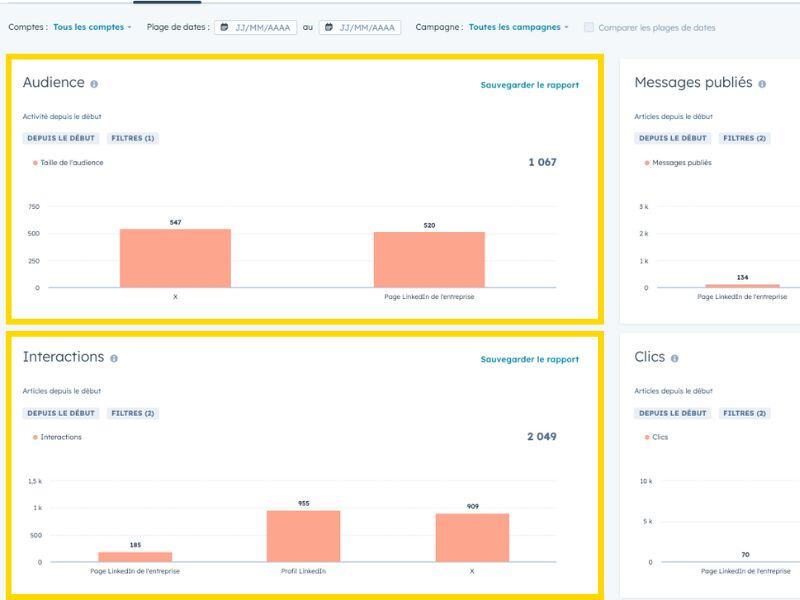
Task: Save the Interactions report via Sauvegarder le rapport
Action: (x=530, y=360)
